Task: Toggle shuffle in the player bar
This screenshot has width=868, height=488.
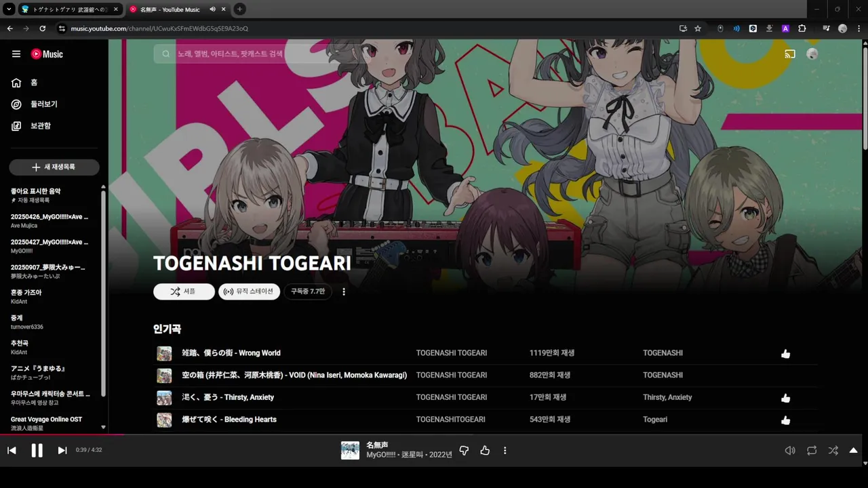Action: click(833, 451)
